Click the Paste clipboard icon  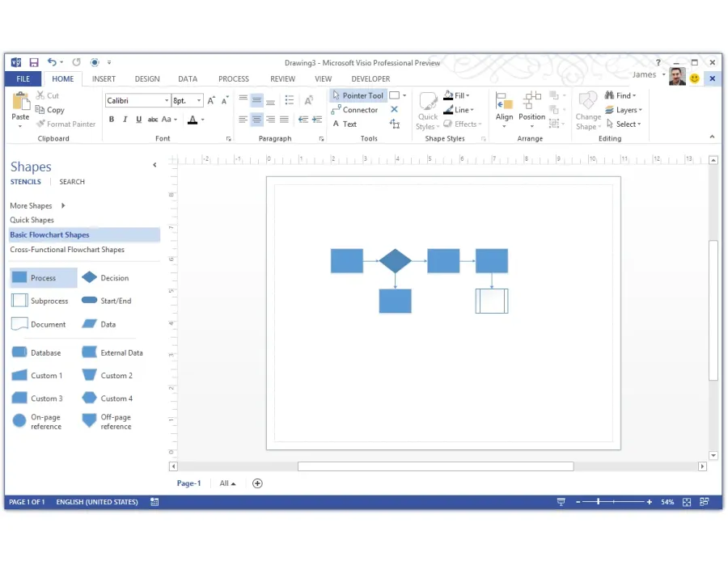(x=20, y=101)
